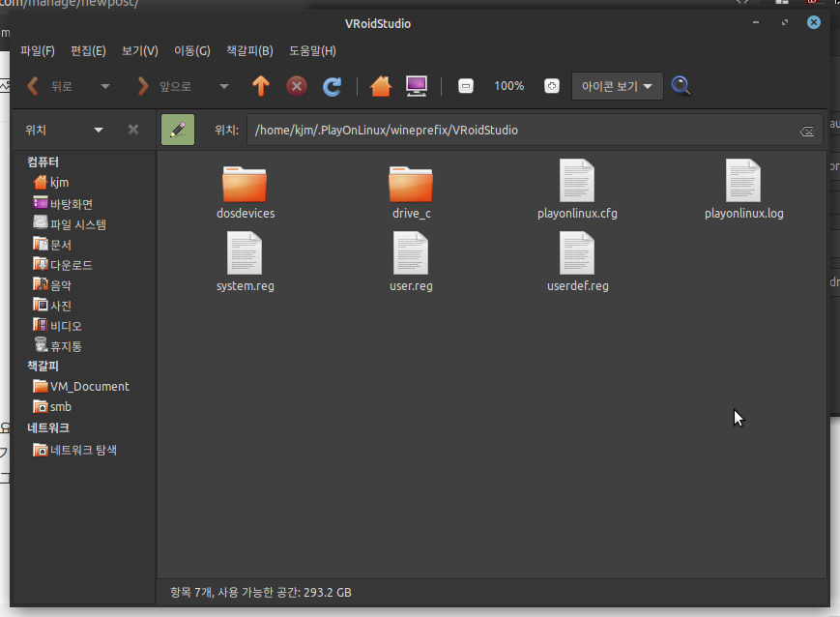This screenshot has width=840, height=617.
Task: Select the drive_c folder
Action: 411,191
